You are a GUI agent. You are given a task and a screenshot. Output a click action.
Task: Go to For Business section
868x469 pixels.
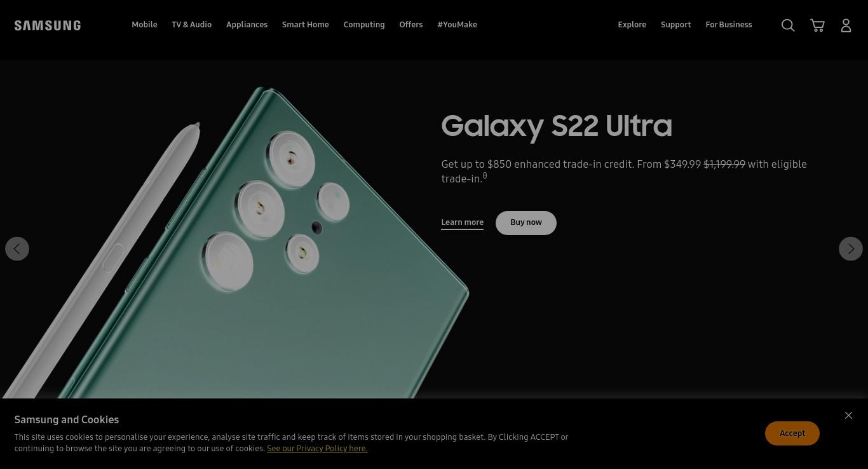tap(728, 25)
